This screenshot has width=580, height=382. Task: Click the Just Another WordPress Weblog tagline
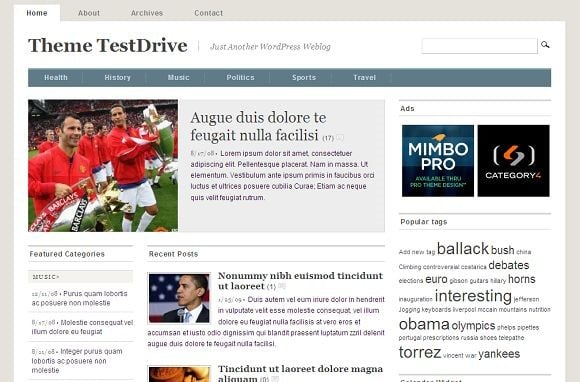pyautogui.click(x=270, y=47)
